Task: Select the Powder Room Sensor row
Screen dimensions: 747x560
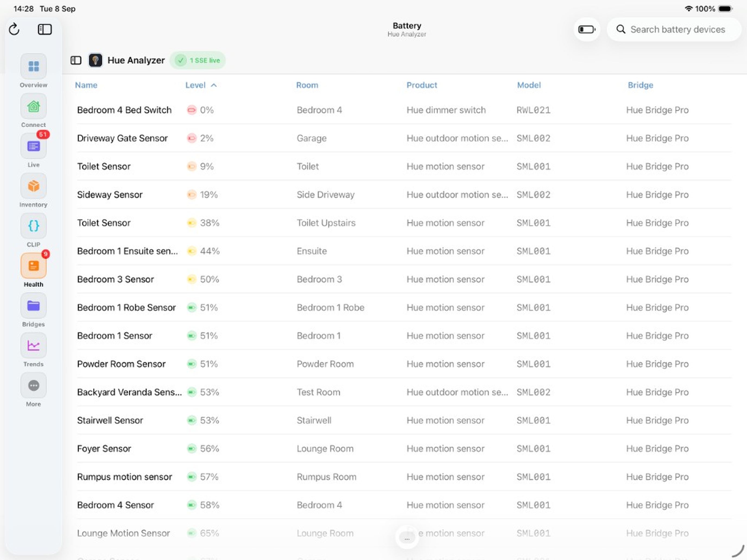Action: point(404,364)
